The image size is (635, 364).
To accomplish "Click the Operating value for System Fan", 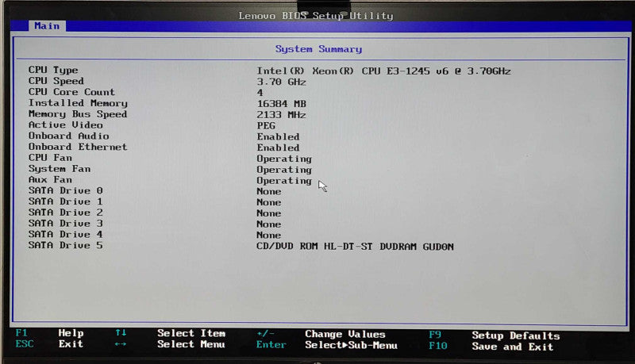I will coord(284,170).
